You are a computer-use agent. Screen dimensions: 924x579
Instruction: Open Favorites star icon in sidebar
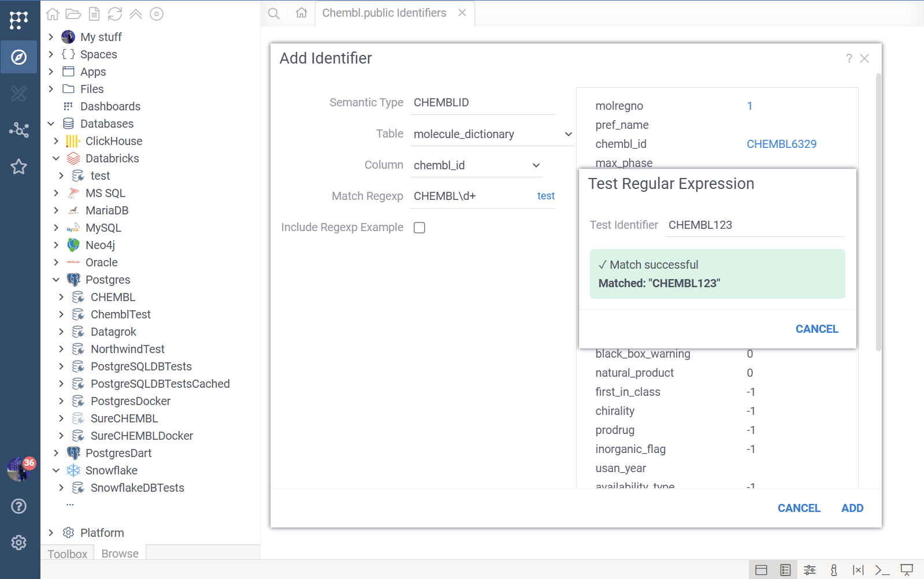[x=19, y=166]
